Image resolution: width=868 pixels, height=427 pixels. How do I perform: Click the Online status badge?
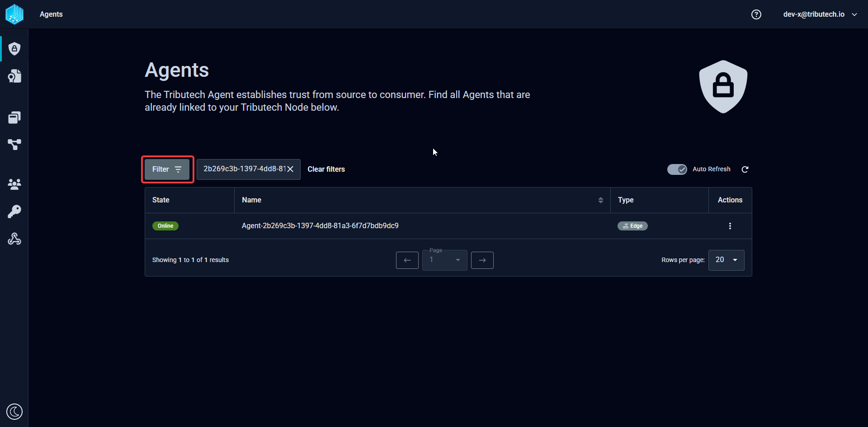click(x=165, y=226)
